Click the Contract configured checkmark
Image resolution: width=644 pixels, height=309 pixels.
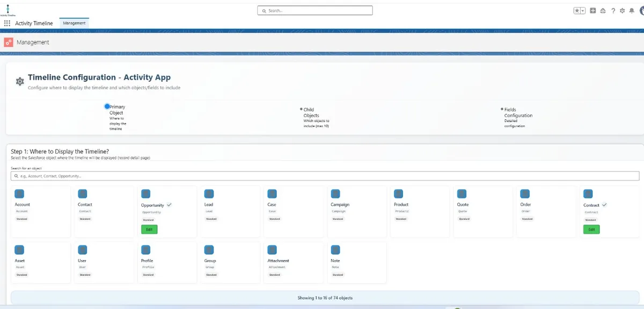coord(604,205)
